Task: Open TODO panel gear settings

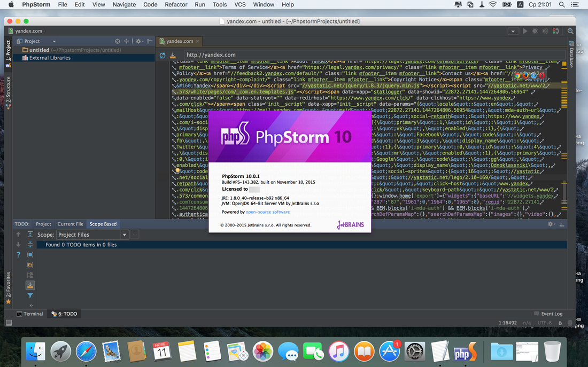Action: (551, 224)
